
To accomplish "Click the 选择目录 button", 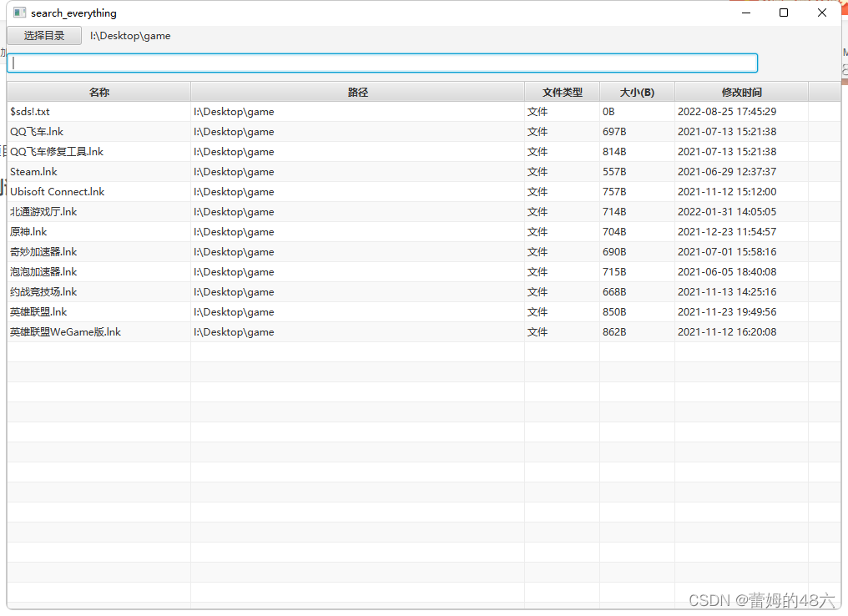I will pyautogui.click(x=44, y=36).
